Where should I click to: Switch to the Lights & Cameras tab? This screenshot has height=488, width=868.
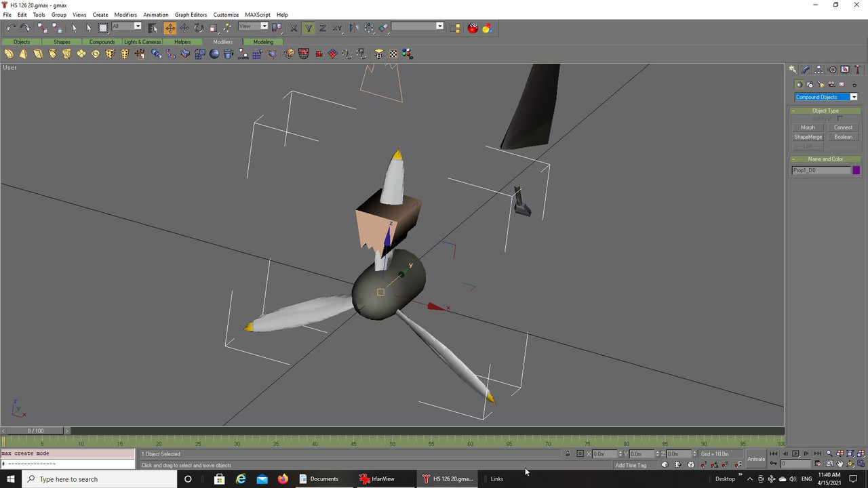coord(142,42)
